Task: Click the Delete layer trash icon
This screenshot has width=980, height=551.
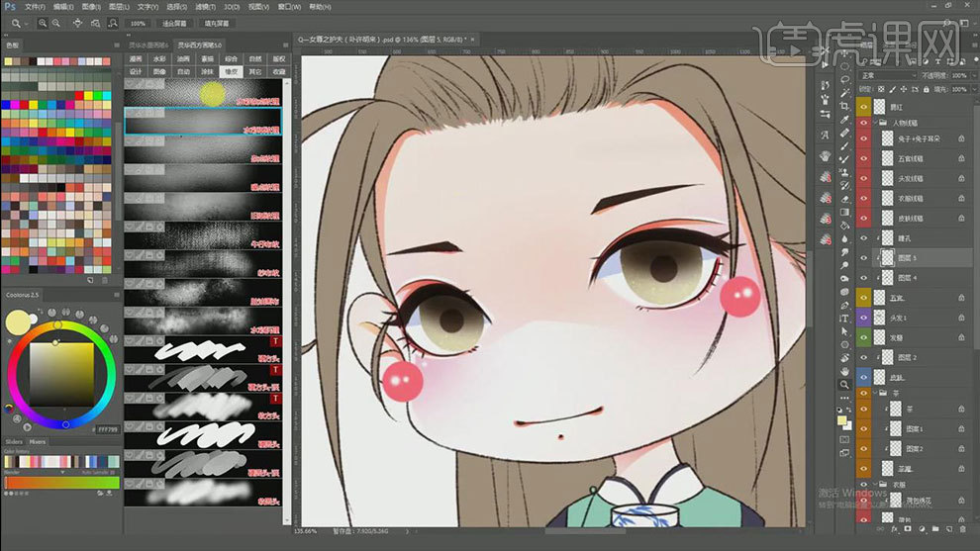Action: pos(963,529)
